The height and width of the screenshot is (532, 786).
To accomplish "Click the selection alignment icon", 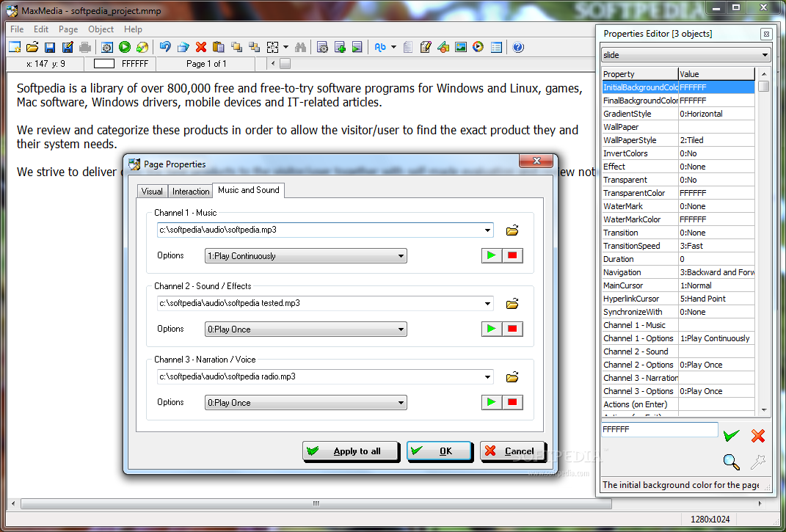I will [272, 47].
